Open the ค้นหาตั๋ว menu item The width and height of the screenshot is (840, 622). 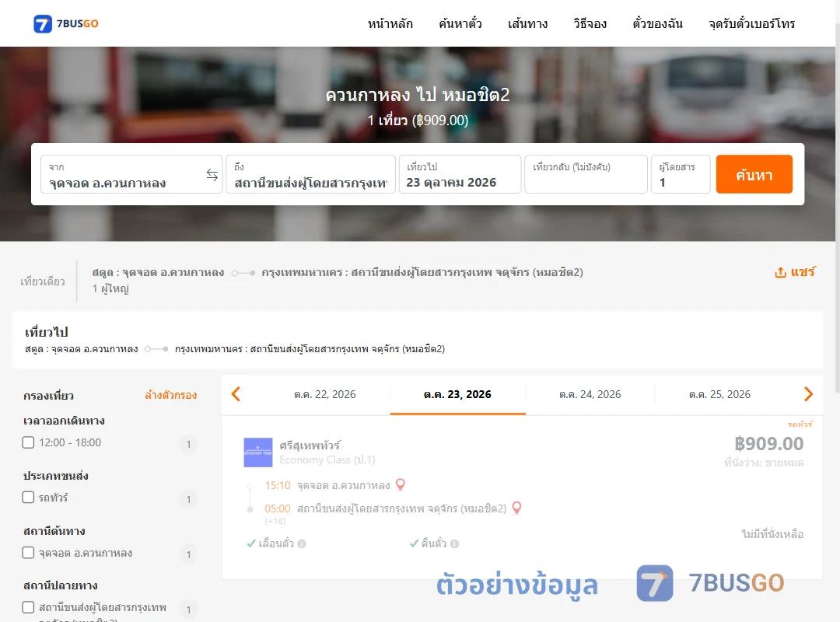(x=460, y=23)
